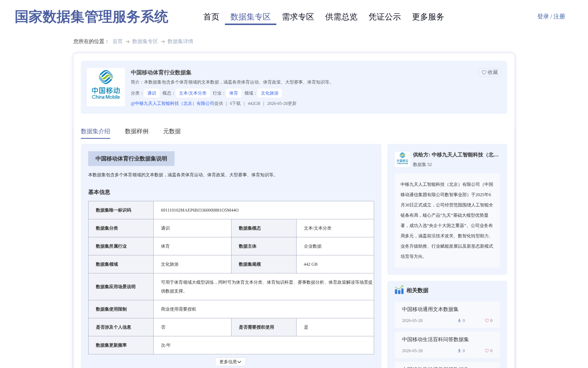
Task: Click the 2026-05-28更新 date text
Action: 282,103
